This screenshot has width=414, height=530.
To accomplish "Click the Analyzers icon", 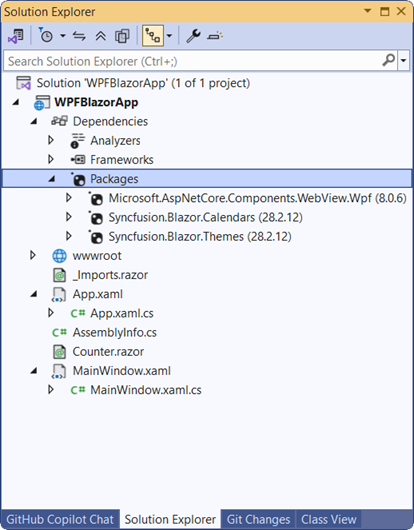I will (x=77, y=141).
